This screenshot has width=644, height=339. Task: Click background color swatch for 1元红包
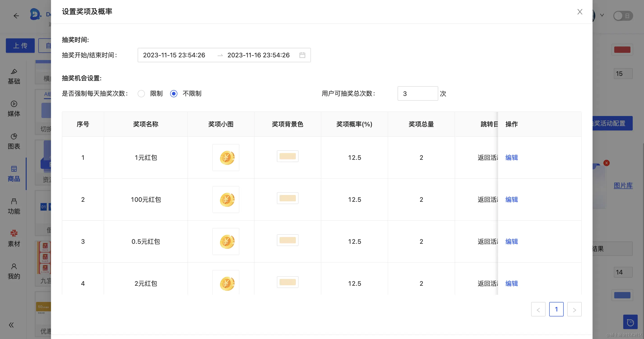(x=287, y=156)
